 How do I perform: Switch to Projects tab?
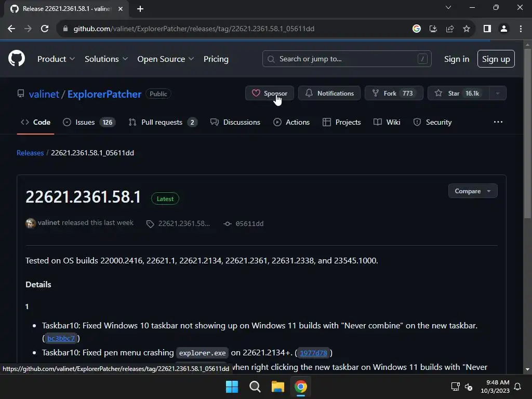(341, 122)
